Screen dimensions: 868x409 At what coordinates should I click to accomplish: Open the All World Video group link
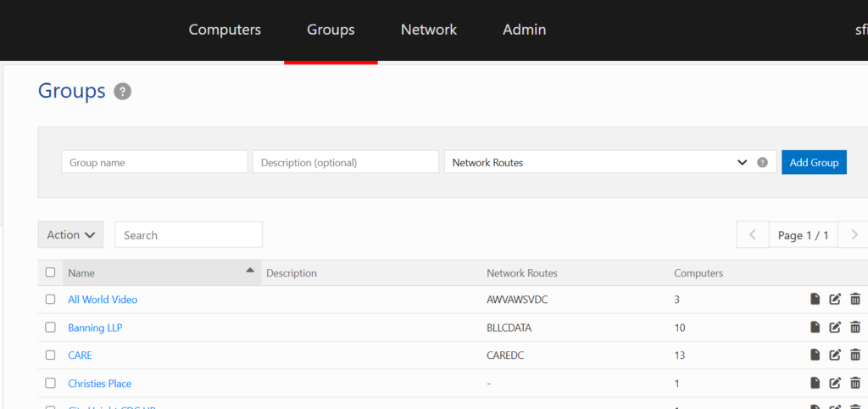(103, 300)
